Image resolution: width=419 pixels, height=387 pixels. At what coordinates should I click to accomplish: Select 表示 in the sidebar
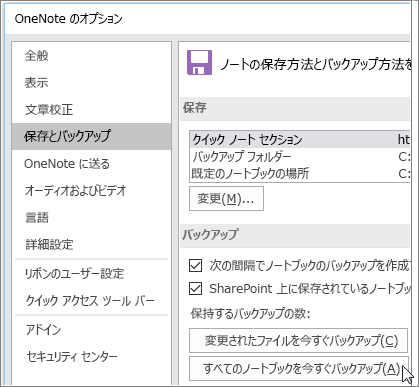click(x=37, y=83)
